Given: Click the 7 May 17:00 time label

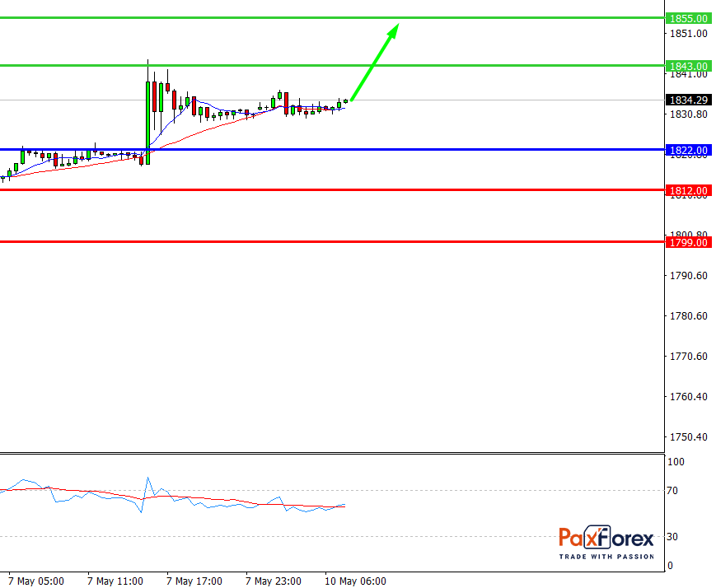Looking at the screenshot, I should click(194, 581).
